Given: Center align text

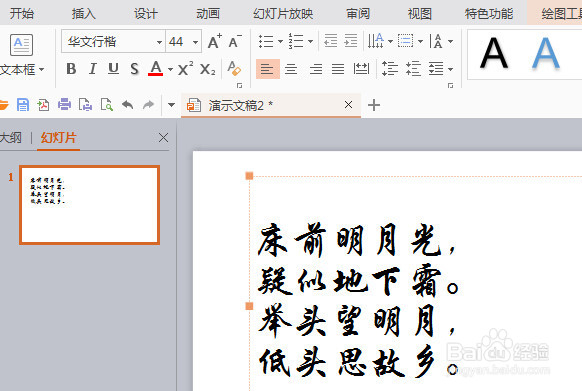Looking at the screenshot, I should coord(291,69).
